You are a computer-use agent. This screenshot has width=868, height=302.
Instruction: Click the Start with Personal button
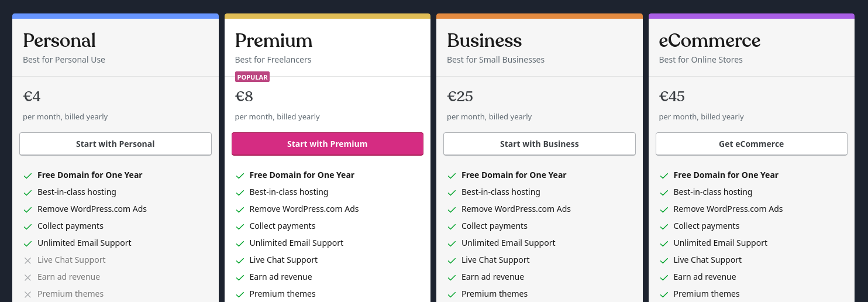pyautogui.click(x=115, y=144)
